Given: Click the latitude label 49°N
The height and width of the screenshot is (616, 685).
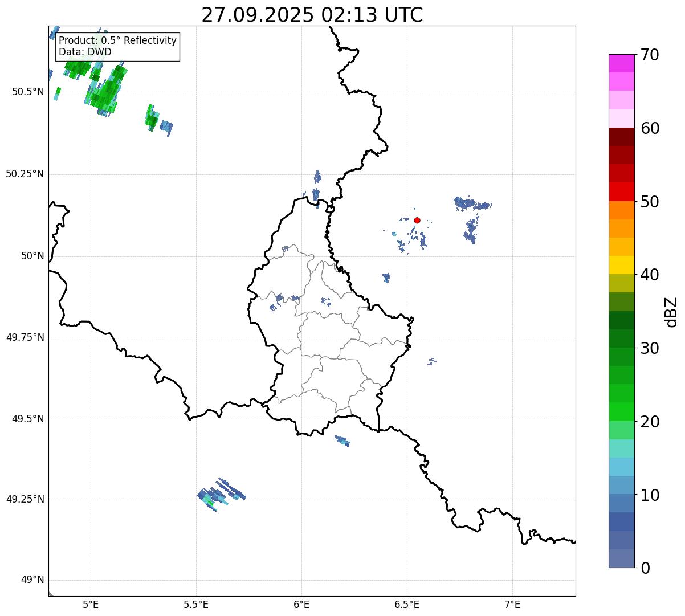Looking at the screenshot, I should [x=32, y=580].
